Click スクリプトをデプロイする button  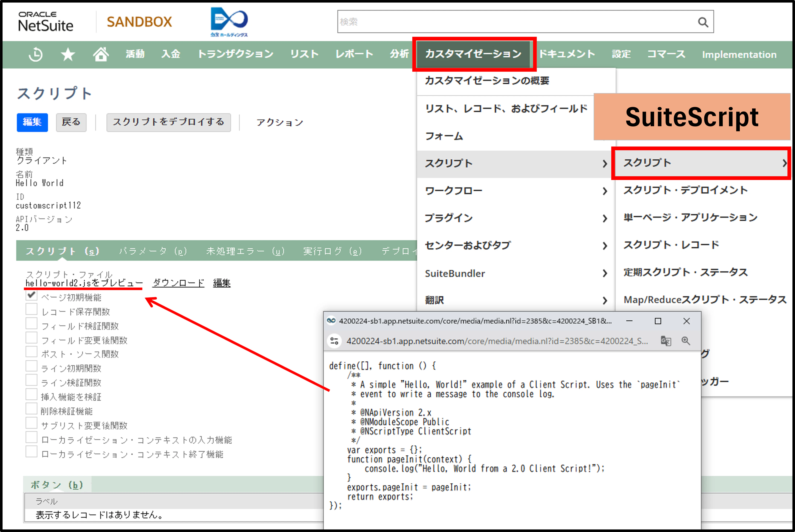point(169,122)
